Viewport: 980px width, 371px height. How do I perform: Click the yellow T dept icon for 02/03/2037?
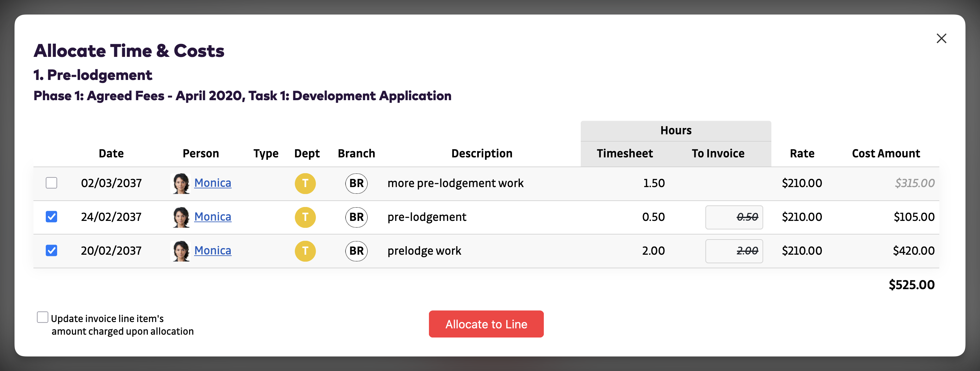[305, 183]
